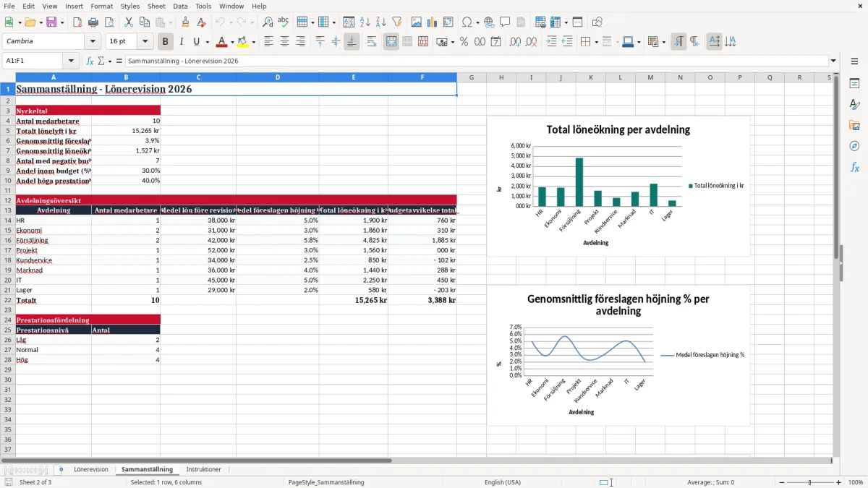This screenshot has height=488, width=868.
Task: Open the font size dropdown
Action: (x=145, y=42)
